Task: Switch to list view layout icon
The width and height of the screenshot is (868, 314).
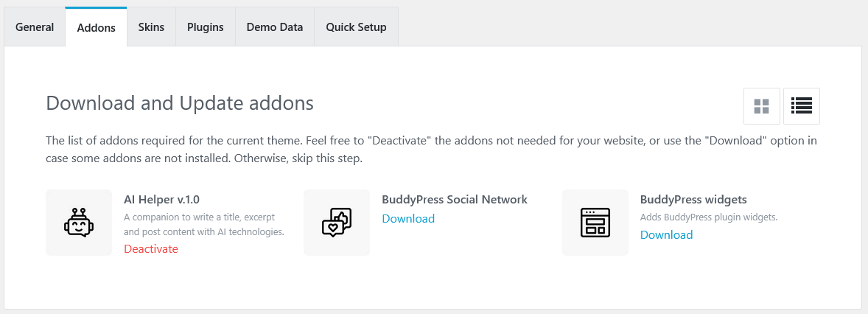Action: coord(802,106)
